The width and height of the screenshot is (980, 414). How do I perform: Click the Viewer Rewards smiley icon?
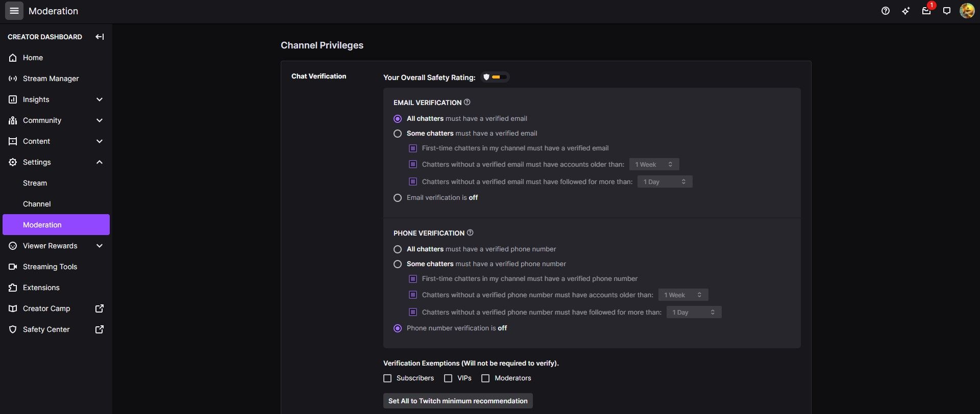pos(13,246)
